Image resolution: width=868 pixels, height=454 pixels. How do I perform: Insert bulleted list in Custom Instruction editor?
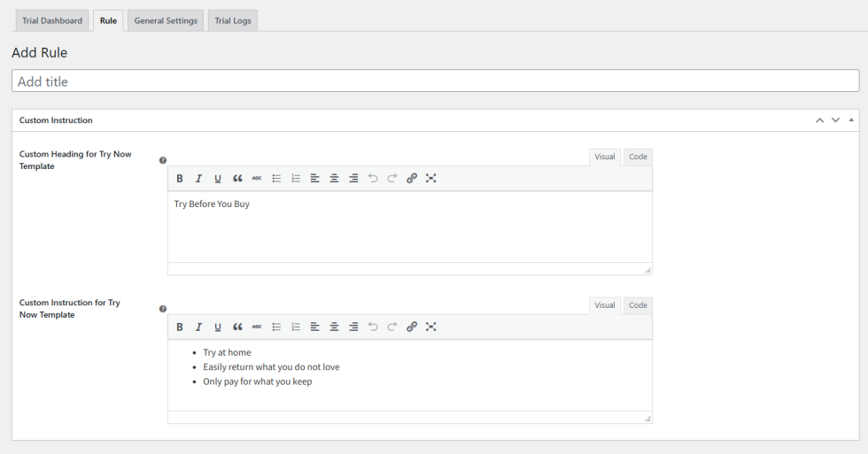[276, 327]
